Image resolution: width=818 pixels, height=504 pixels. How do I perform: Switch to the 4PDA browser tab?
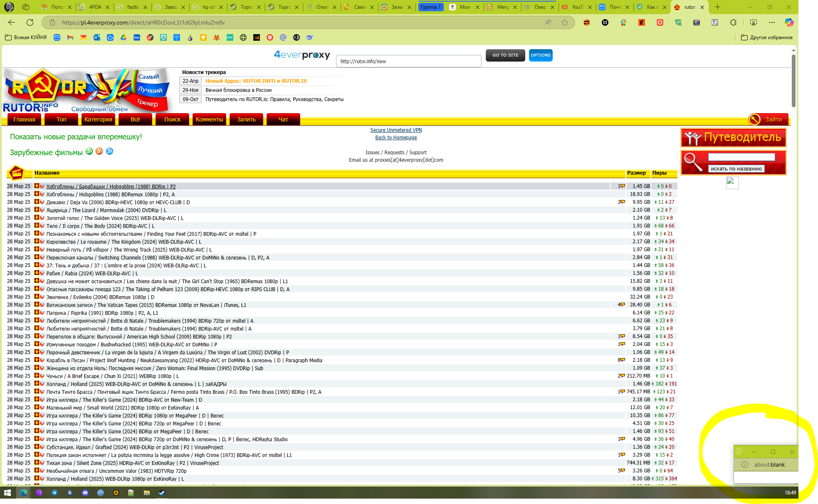(x=95, y=7)
